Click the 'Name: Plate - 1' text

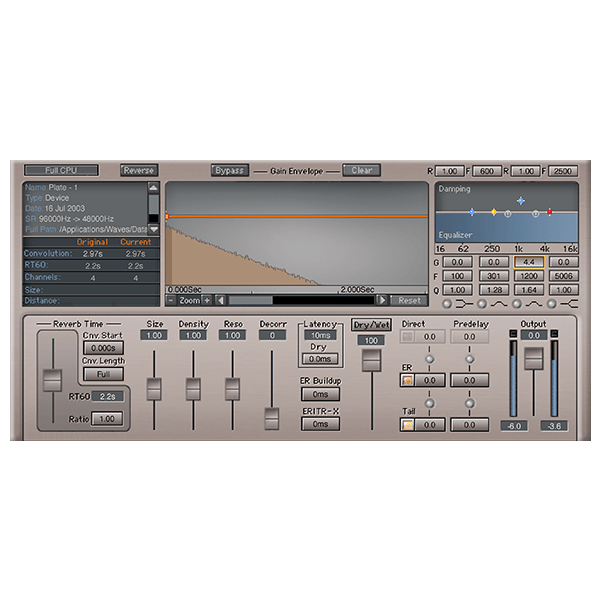click(51, 188)
